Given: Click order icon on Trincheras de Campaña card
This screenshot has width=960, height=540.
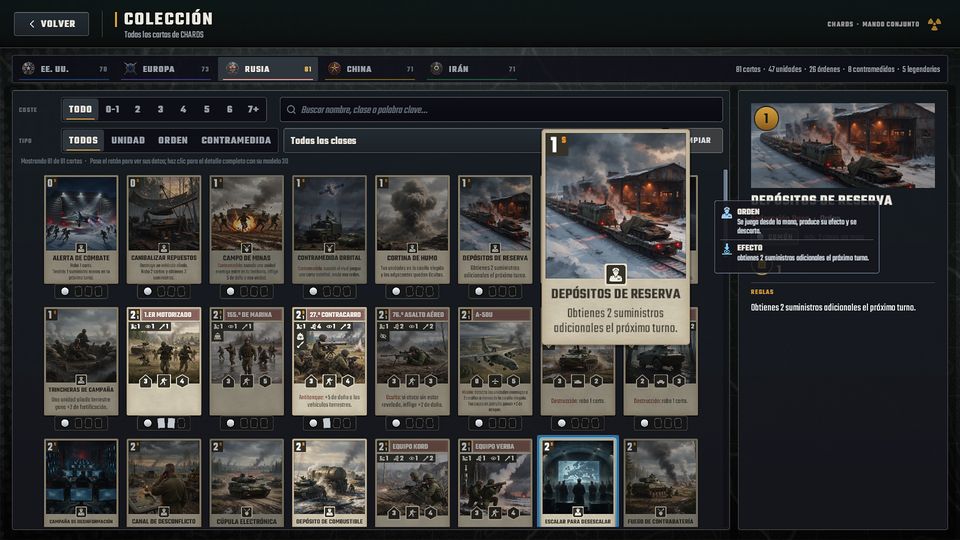Looking at the screenshot, I should tap(81, 380).
